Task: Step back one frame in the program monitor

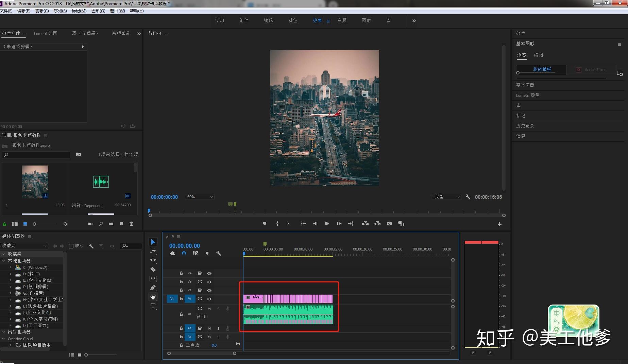Action: click(x=315, y=224)
